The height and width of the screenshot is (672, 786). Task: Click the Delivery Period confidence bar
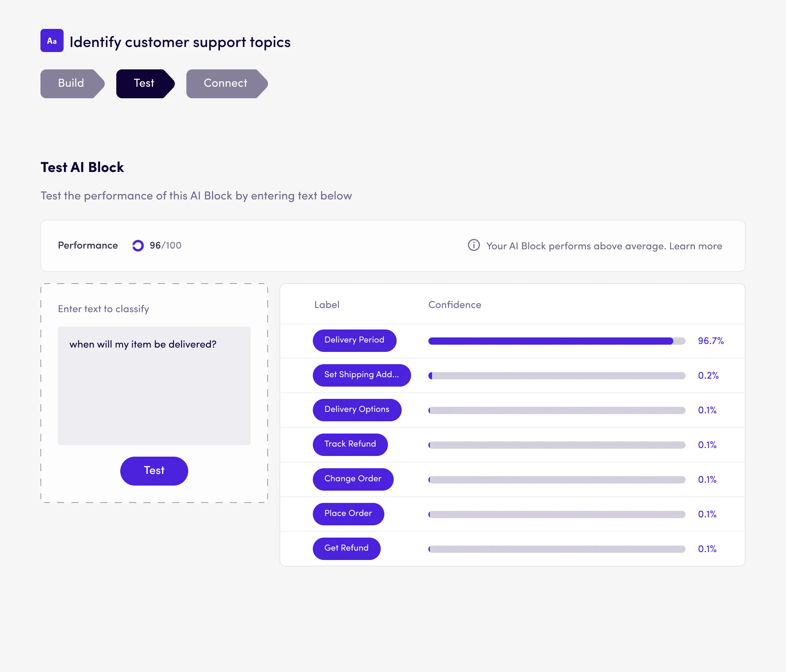pyautogui.click(x=556, y=341)
